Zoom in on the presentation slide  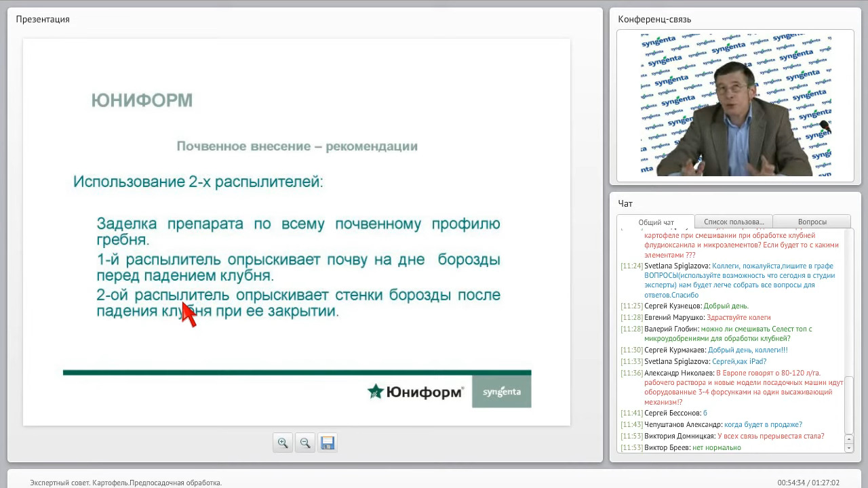pyautogui.click(x=283, y=443)
